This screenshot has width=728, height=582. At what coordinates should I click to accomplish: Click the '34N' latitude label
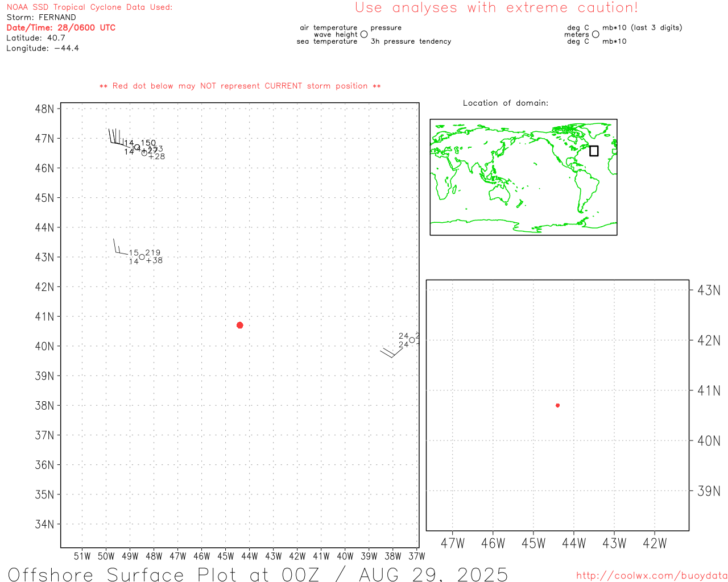tap(44, 525)
